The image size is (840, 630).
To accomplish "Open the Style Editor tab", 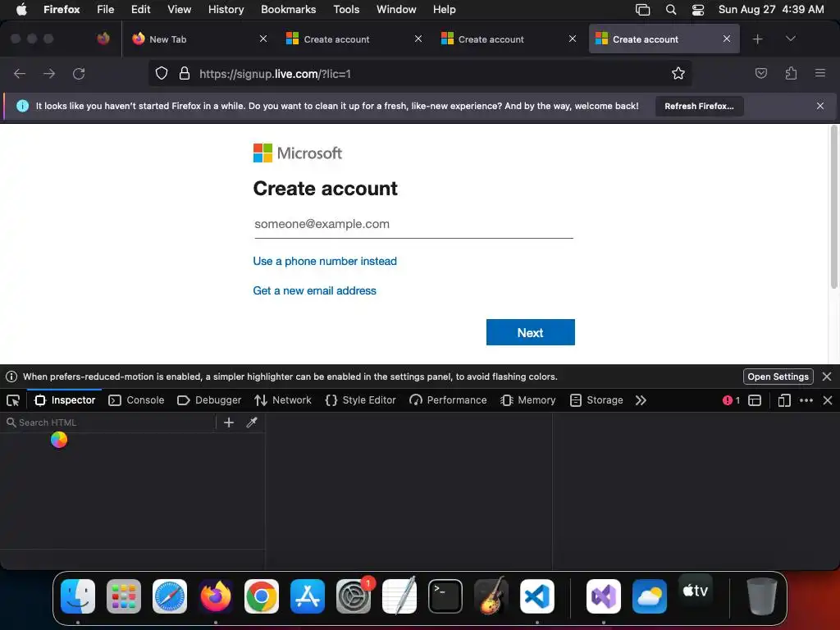I will coord(361,400).
